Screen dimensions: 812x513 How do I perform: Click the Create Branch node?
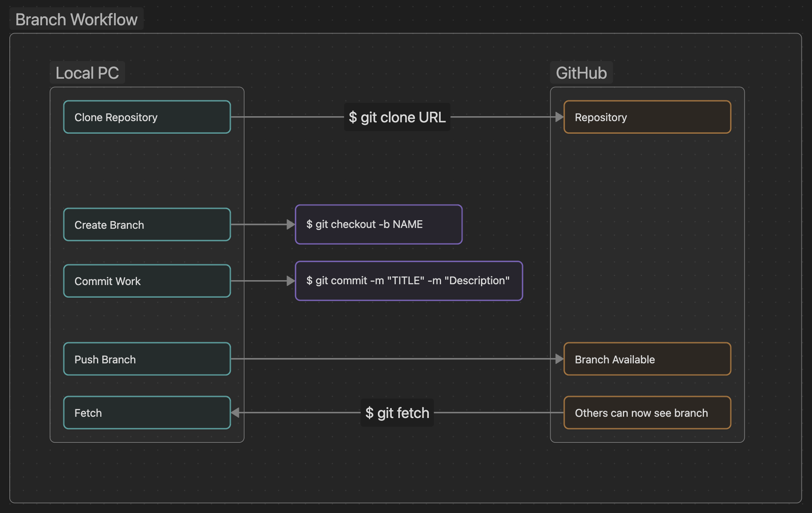(x=147, y=224)
